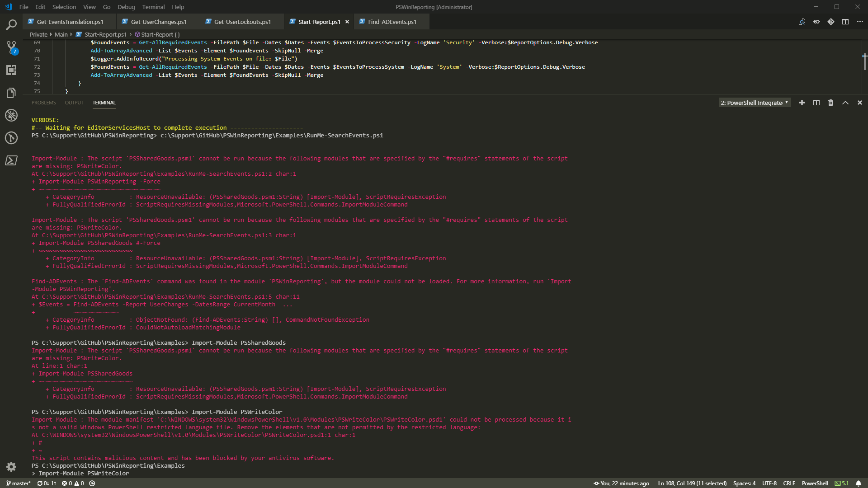Viewport: 868px width, 488px height.
Task: Click UTF-8 encoding in the status bar
Action: (769, 483)
